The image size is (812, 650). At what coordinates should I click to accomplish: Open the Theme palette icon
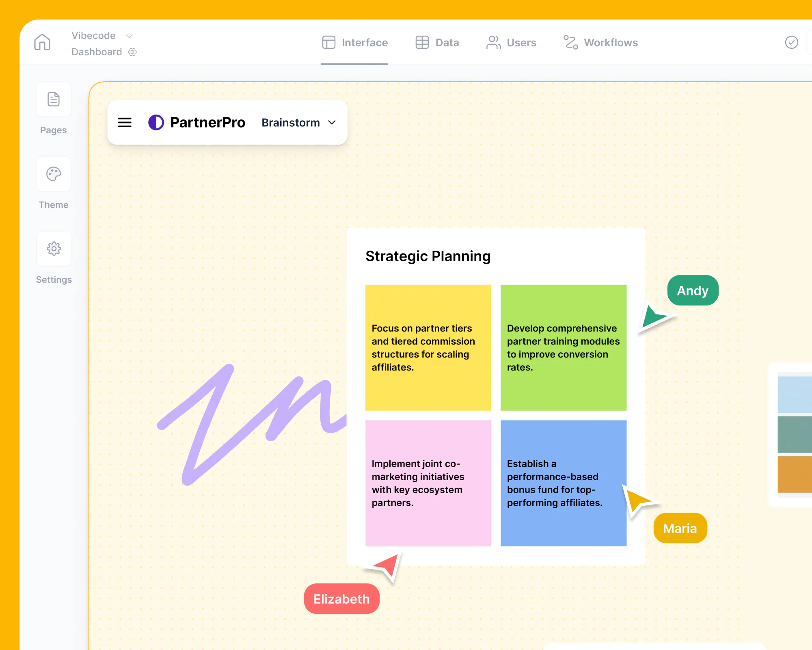click(54, 174)
